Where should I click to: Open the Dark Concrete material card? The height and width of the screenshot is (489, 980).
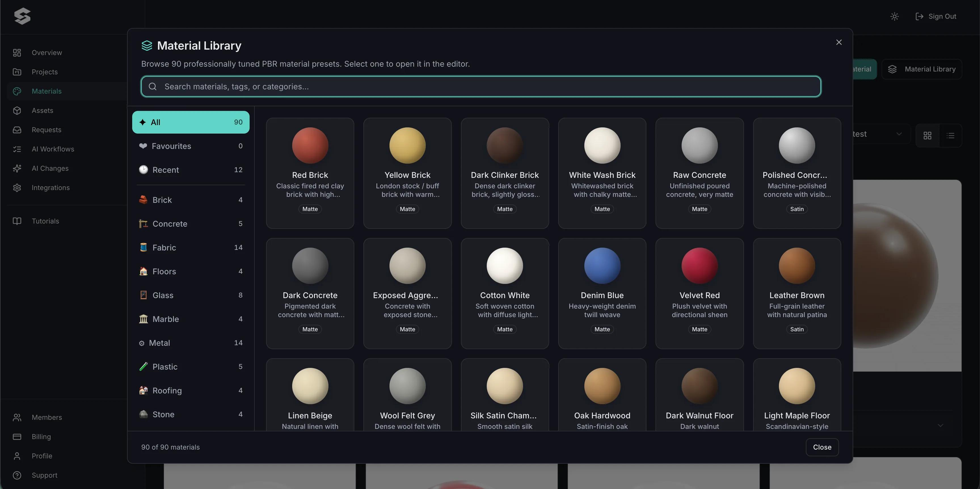310,293
